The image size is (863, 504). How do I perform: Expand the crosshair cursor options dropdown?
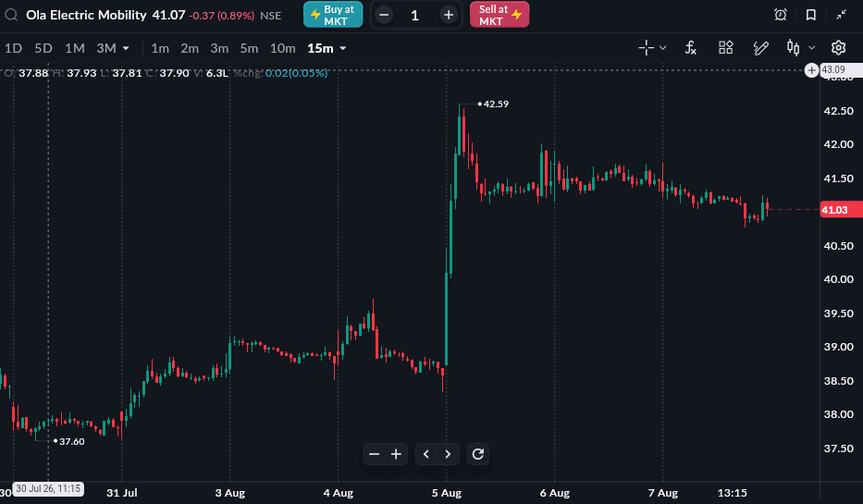click(x=662, y=48)
